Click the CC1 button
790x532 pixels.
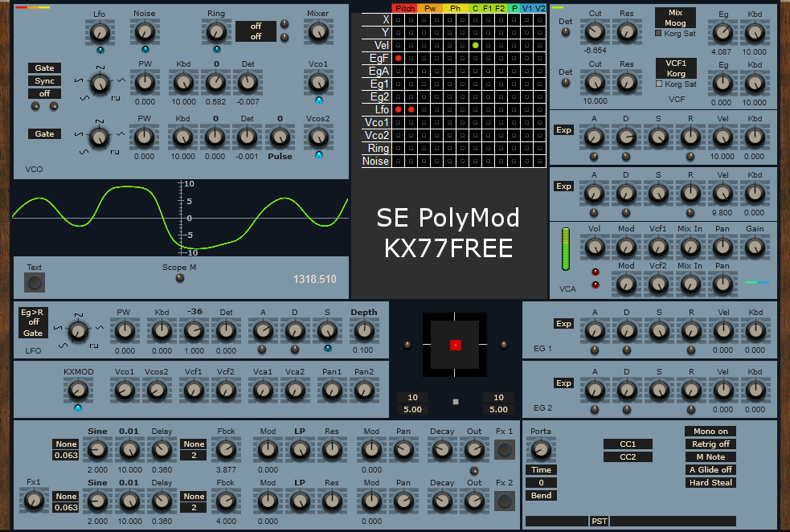(627, 444)
